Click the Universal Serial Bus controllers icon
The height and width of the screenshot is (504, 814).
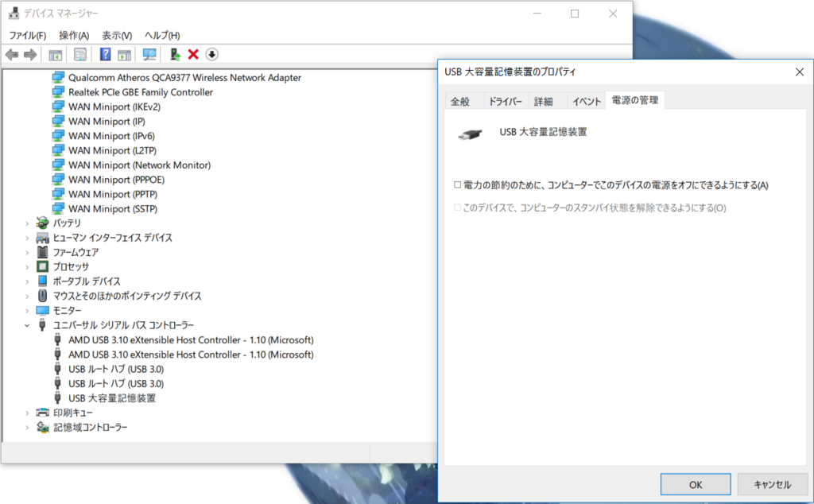(43, 325)
